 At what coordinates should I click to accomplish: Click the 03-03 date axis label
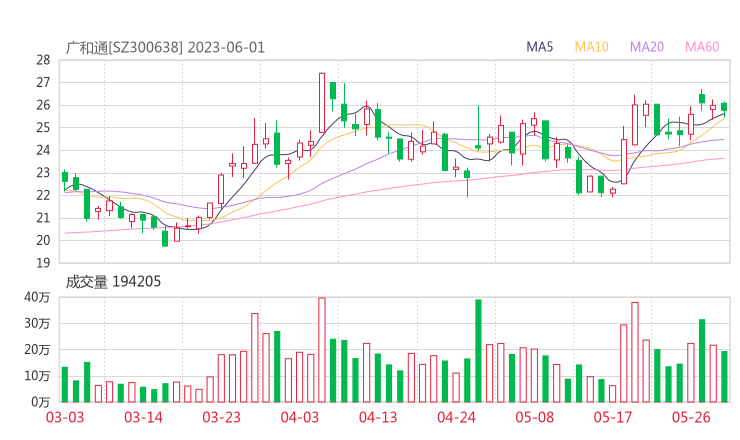(65, 417)
